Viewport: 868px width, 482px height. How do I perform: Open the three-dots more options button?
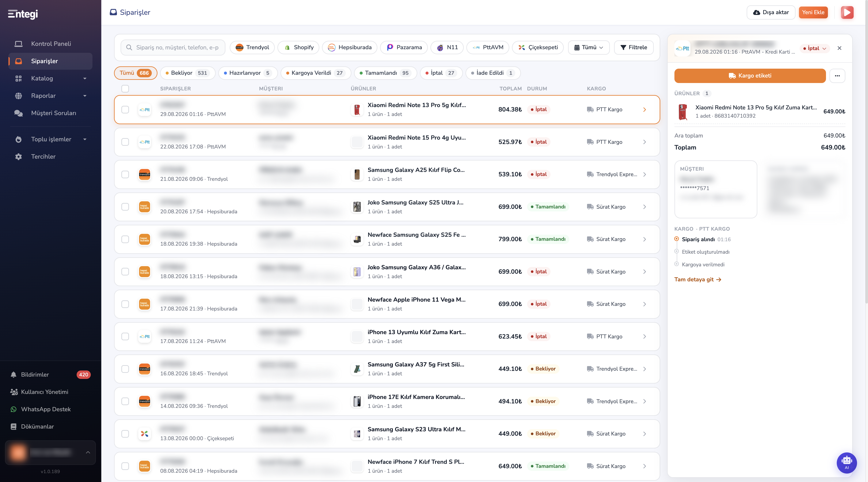pyautogui.click(x=837, y=76)
